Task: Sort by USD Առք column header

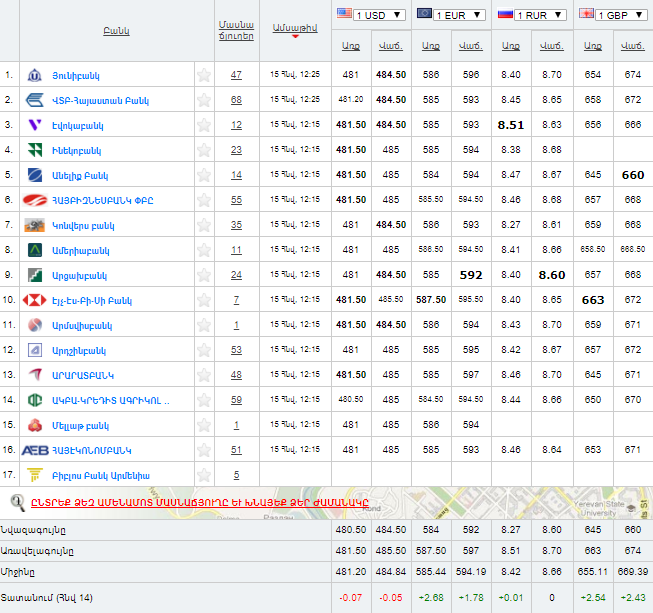Action: pos(351,46)
